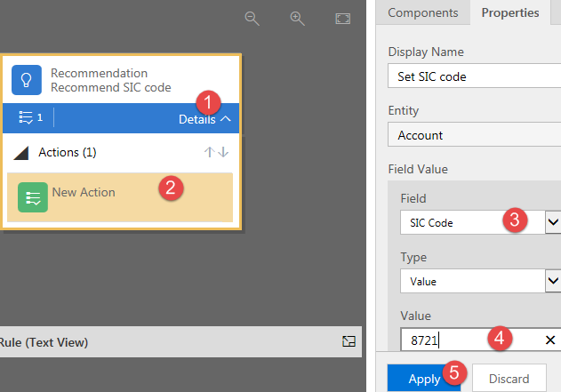Switch to the Components tab
The width and height of the screenshot is (561, 392).
[x=423, y=12]
